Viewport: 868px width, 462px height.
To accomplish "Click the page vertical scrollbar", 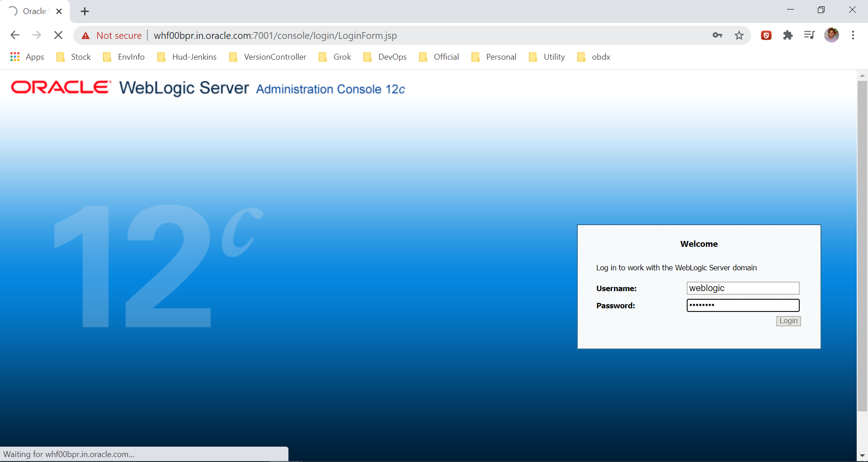I will point(862,246).
